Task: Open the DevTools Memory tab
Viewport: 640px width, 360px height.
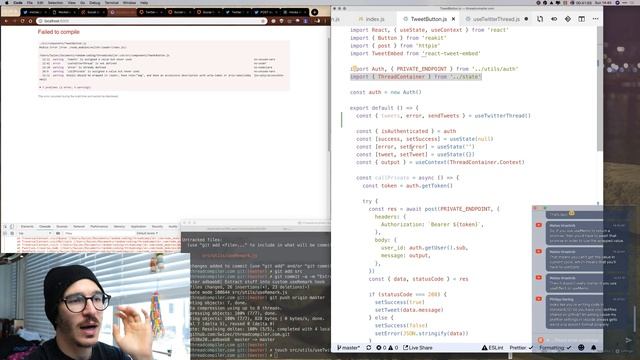Action: [120, 227]
